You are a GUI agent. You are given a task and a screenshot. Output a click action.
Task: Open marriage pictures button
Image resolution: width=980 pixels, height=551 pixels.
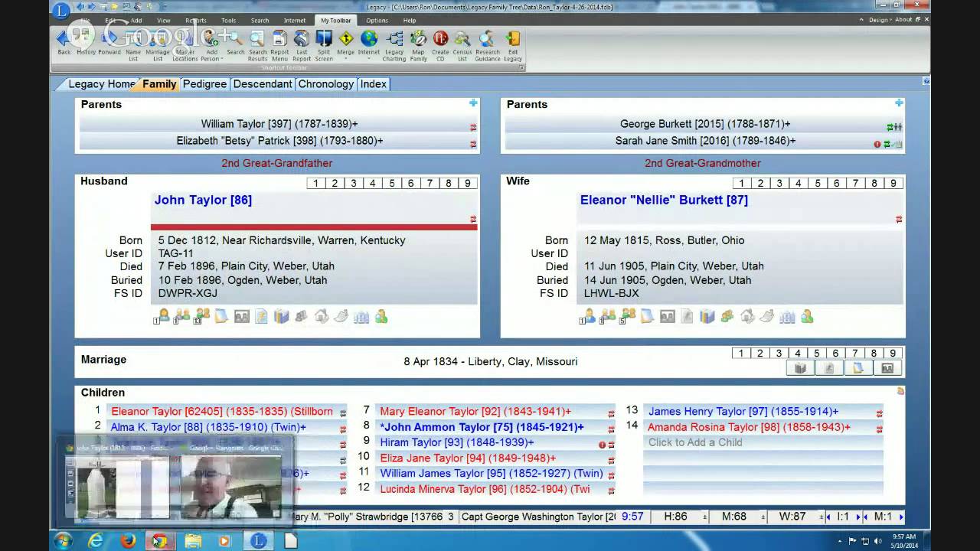888,368
